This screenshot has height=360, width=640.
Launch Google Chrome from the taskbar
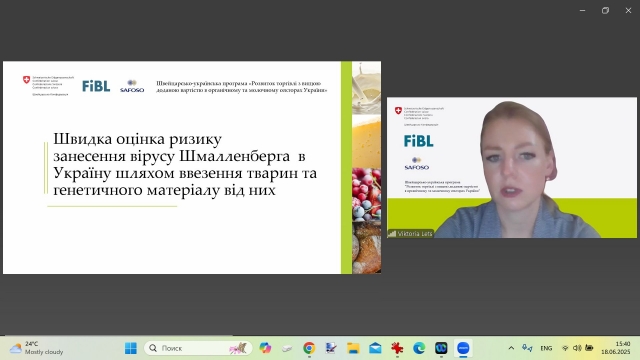coord(309,348)
